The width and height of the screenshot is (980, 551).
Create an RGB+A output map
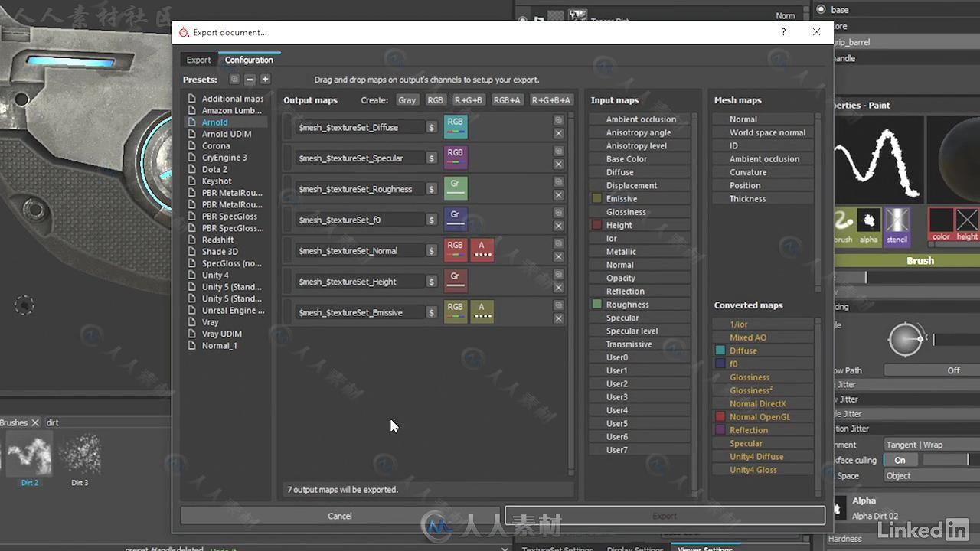pyautogui.click(x=507, y=100)
